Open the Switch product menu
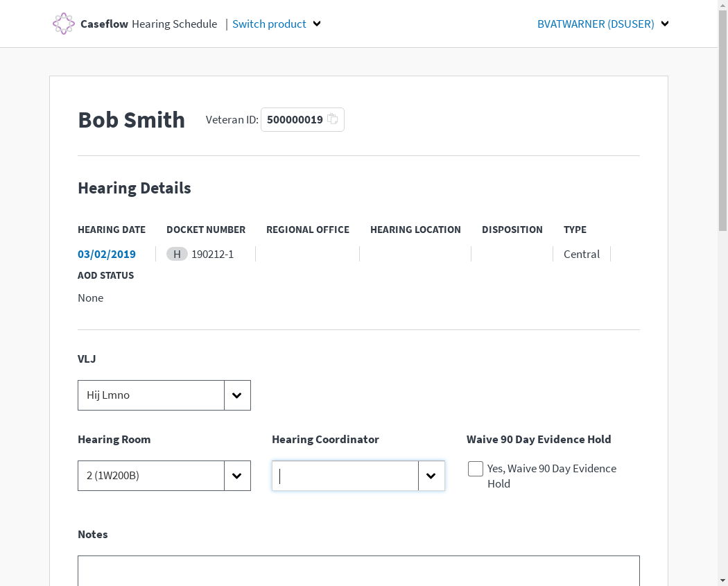728x586 pixels. coord(269,24)
